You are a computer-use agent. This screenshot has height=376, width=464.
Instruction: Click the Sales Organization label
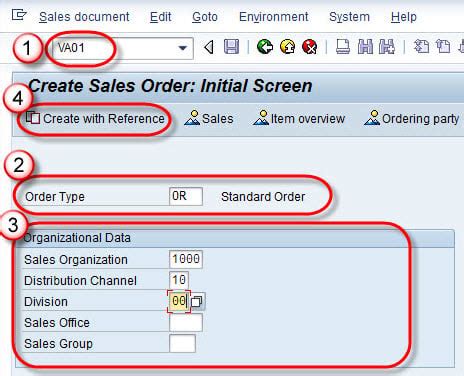pyautogui.click(x=76, y=260)
